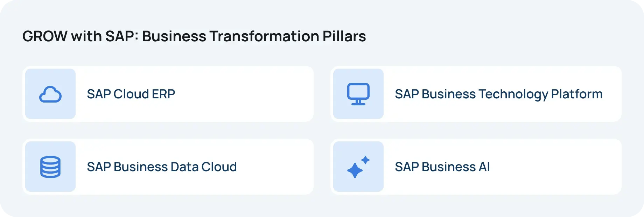Open the SAP Cloud ERP label
Viewport: 644px width, 217px height.
(131, 94)
